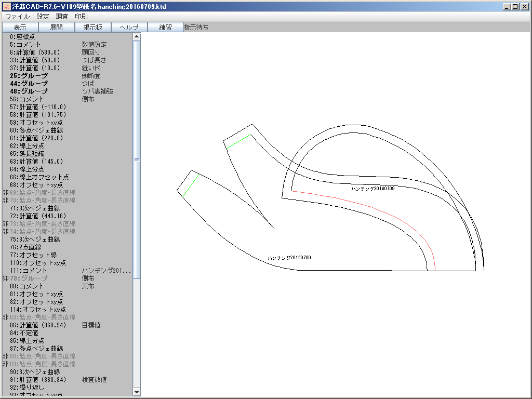532x399 pixels.
Task: Open the 調査 menu
Action: click(62, 16)
